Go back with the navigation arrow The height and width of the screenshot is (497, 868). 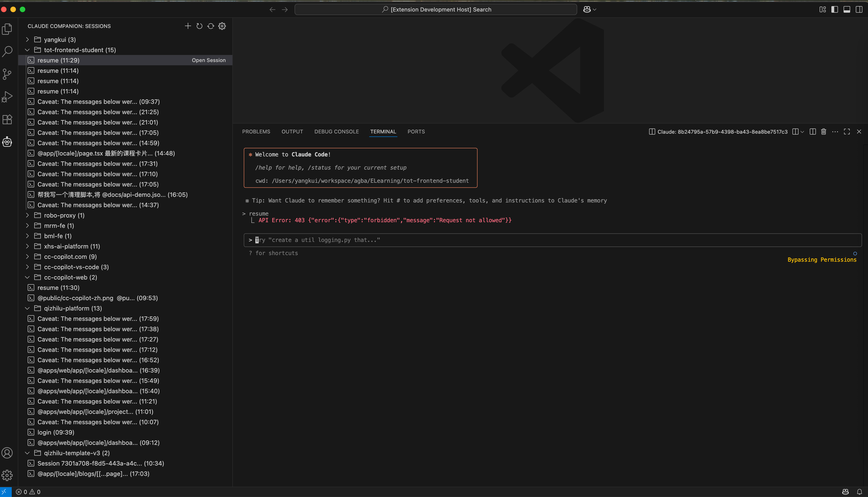pos(273,10)
